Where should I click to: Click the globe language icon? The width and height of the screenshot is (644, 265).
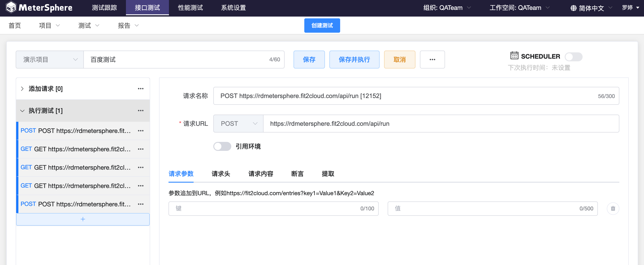pos(573,8)
